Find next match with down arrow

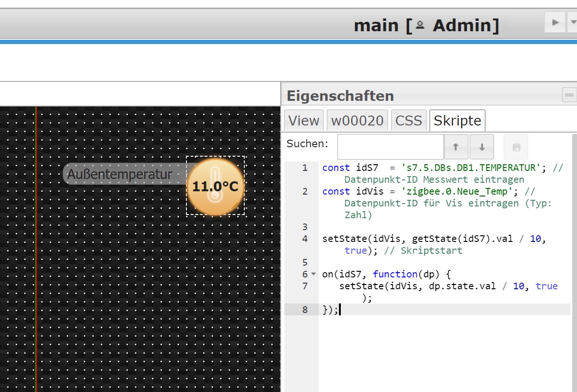[x=482, y=147]
